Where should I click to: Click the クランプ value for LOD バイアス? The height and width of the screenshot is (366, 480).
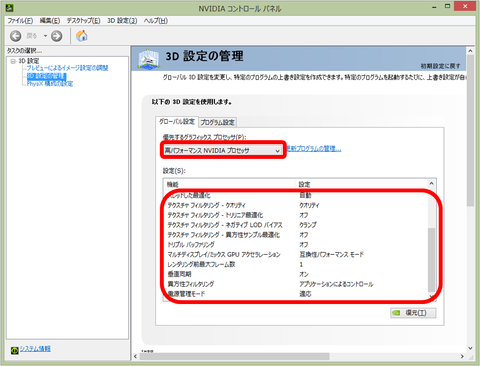point(308,225)
